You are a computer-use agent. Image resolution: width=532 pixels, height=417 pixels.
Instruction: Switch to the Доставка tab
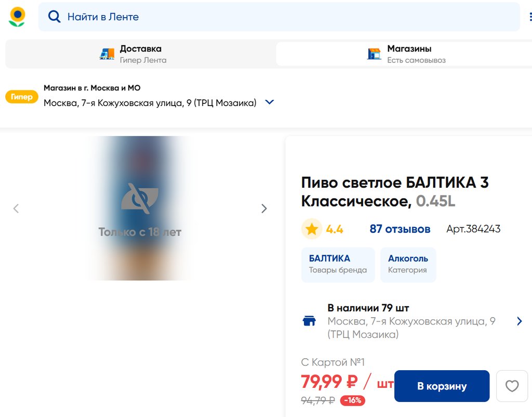(140, 54)
